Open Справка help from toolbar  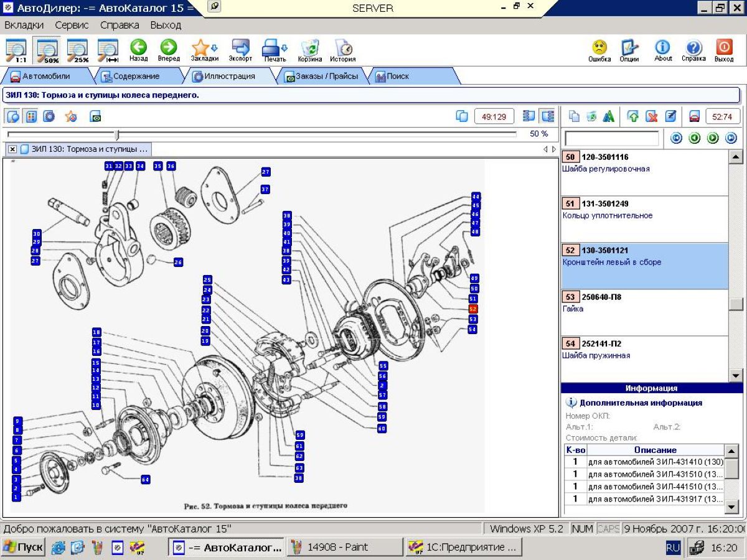pyautogui.click(x=693, y=50)
